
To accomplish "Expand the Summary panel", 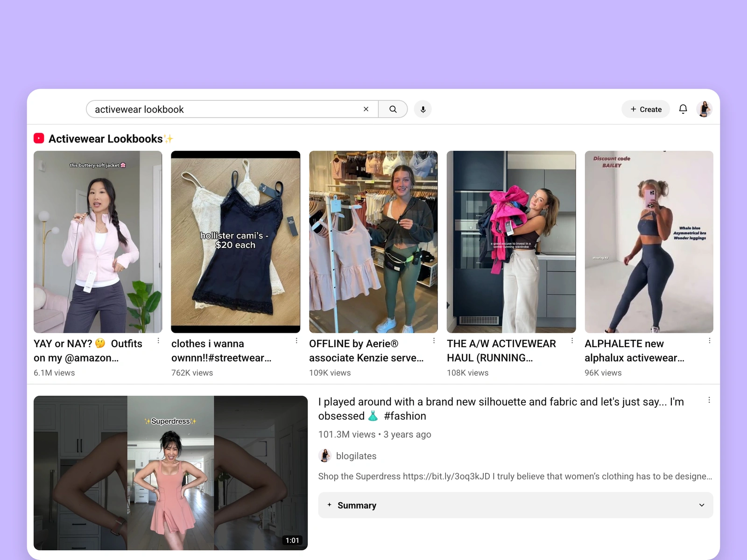I will [515, 505].
